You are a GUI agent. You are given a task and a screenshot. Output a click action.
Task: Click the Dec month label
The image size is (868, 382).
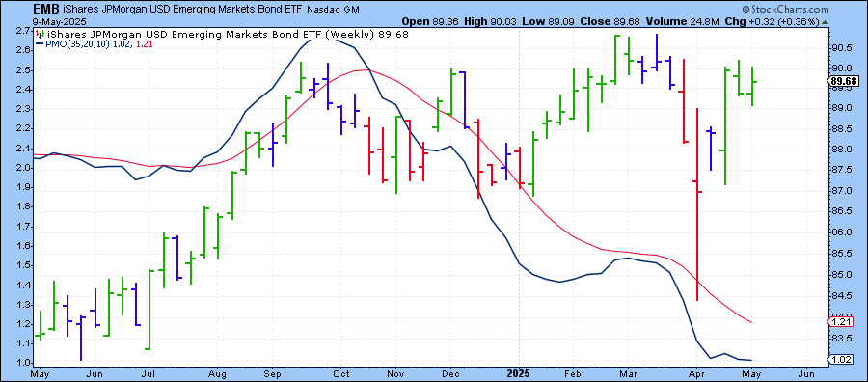pyautogui.click(x=451, y=373)
